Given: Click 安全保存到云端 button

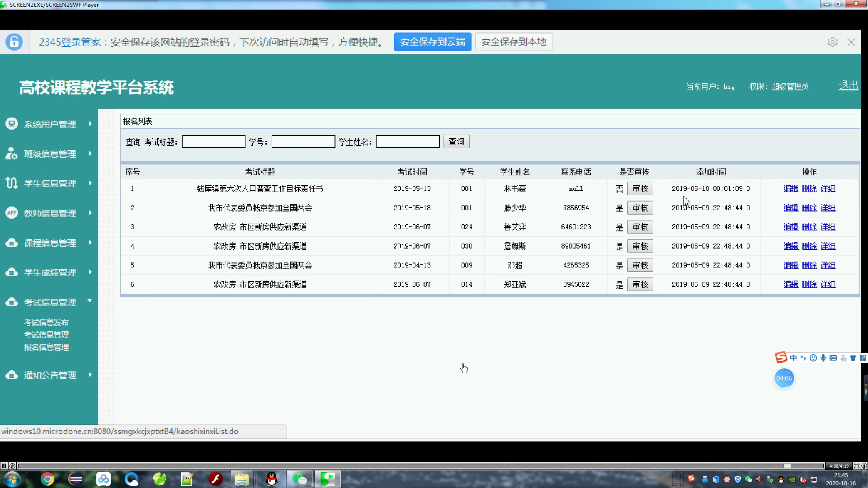Looking at the screenshot, I should [433, 42].
